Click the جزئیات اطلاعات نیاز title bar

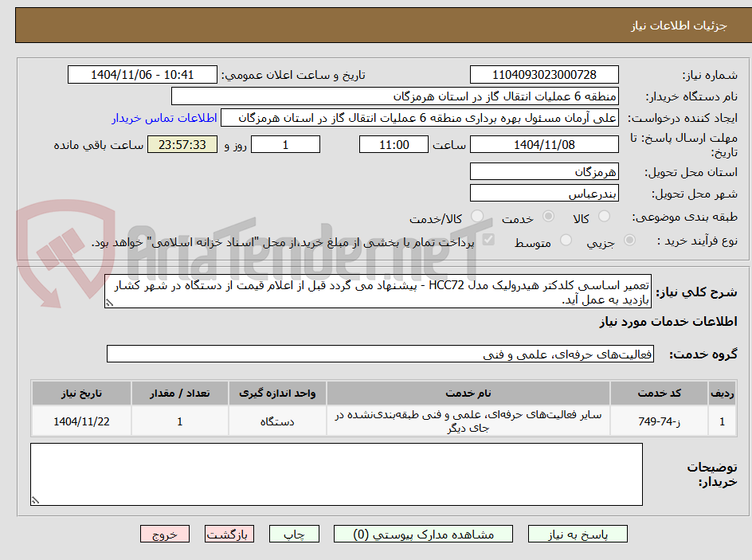pos(376,25)
